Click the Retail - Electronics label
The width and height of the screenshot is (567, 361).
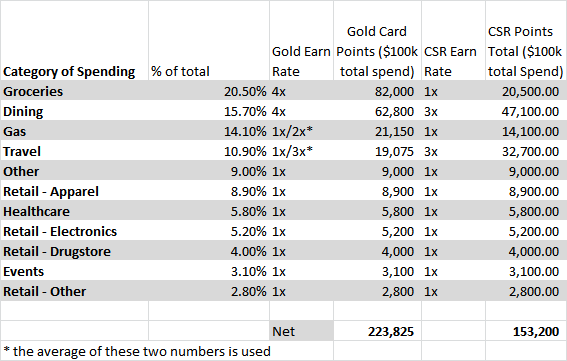click(60, 231)
